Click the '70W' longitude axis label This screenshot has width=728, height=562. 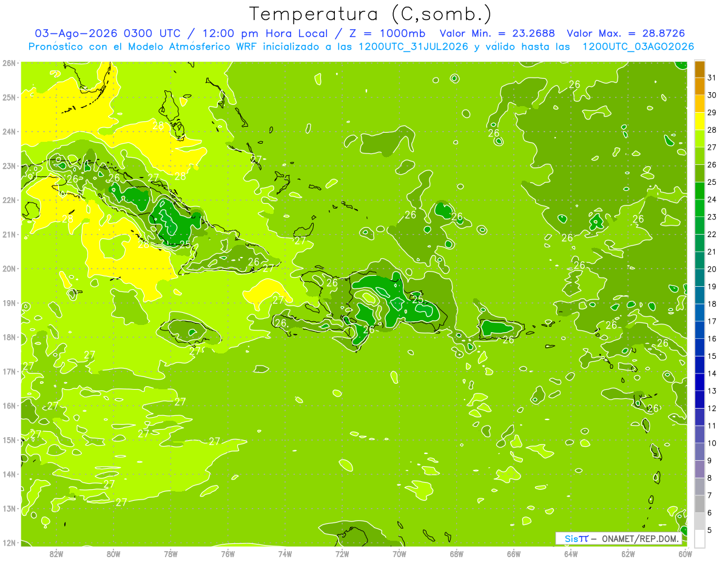pos(399,553)
